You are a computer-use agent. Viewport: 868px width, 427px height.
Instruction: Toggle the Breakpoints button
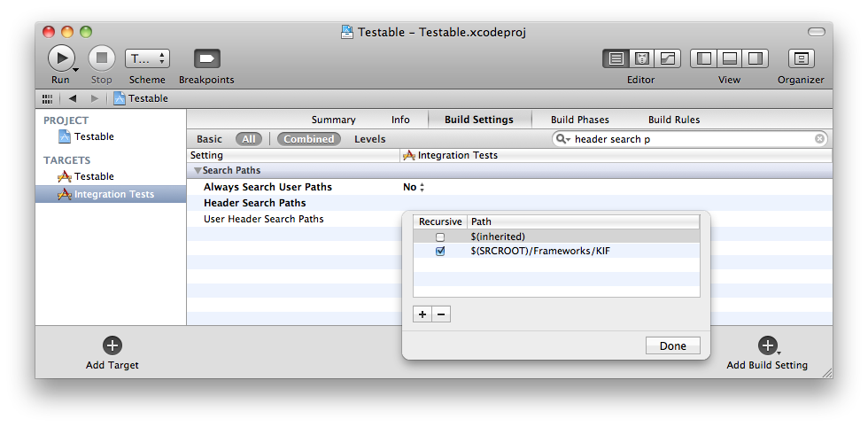(206, 58)
